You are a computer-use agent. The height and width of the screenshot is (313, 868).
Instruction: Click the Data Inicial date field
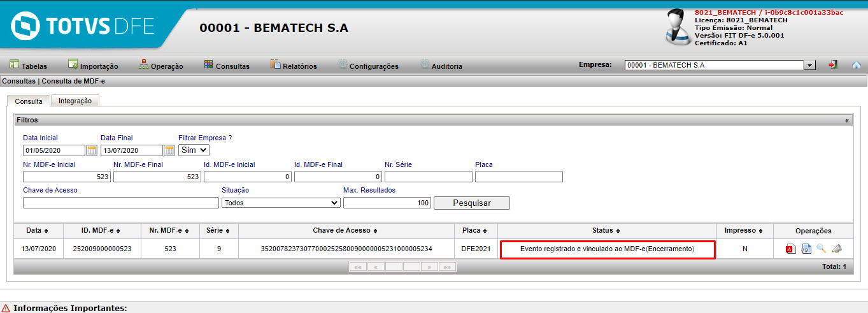click(54, 150)
